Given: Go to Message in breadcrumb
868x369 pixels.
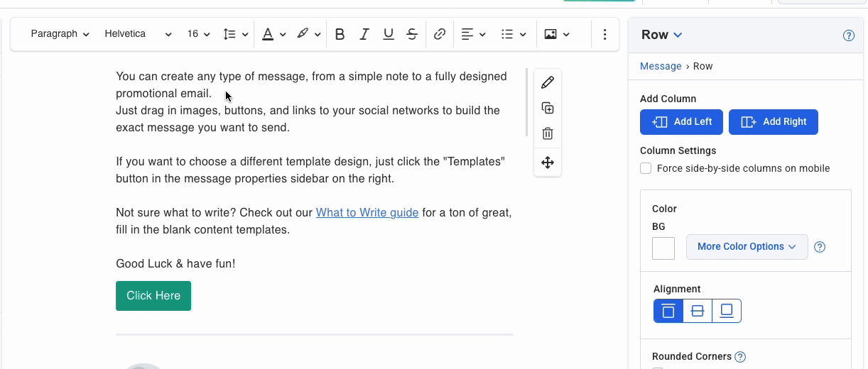Looking at the screenshot, I should click(661, 66).
